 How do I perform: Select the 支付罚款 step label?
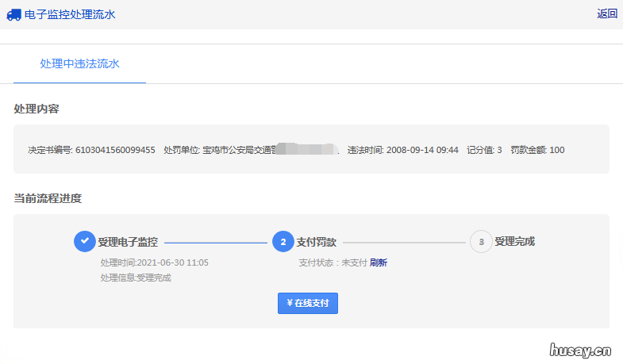pyautogui.click(x=316, y=241)
